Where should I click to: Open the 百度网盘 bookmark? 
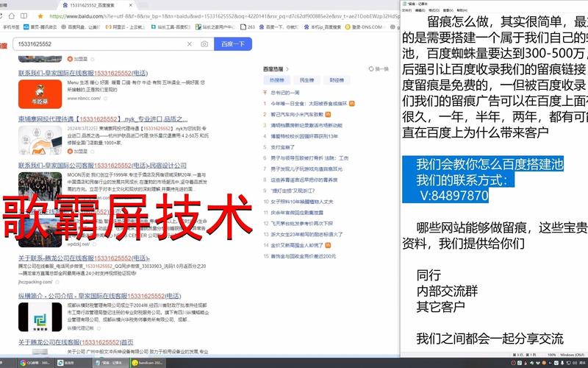tap(80, 27)
